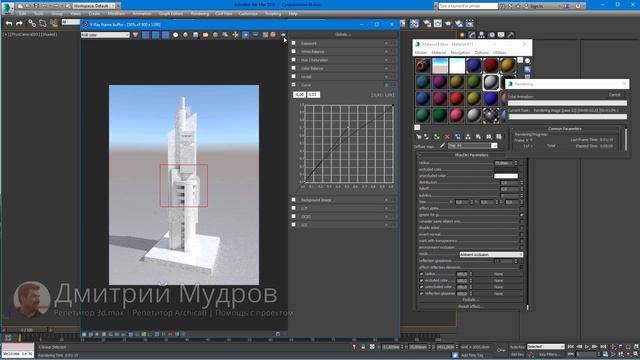This screenshot has width=640, height=360.
Task: Click the Selection Lock toggle in status bar
Action: click(363, 347)
